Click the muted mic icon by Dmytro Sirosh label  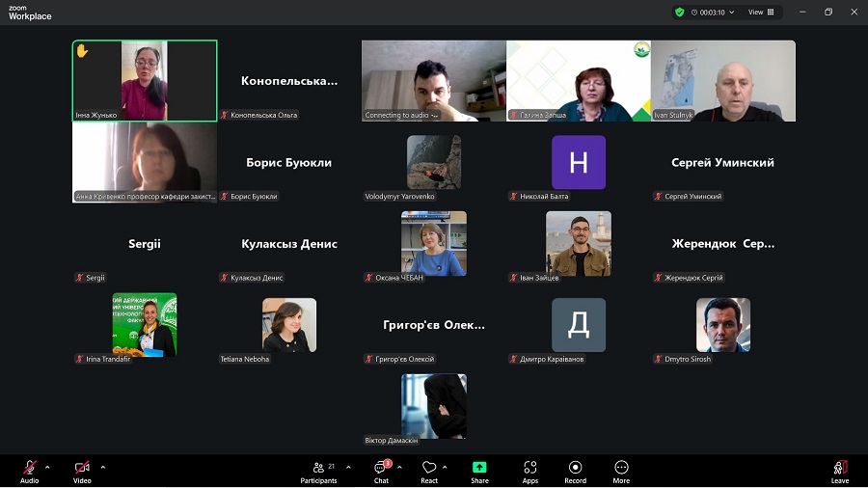[x=658, y=359]
